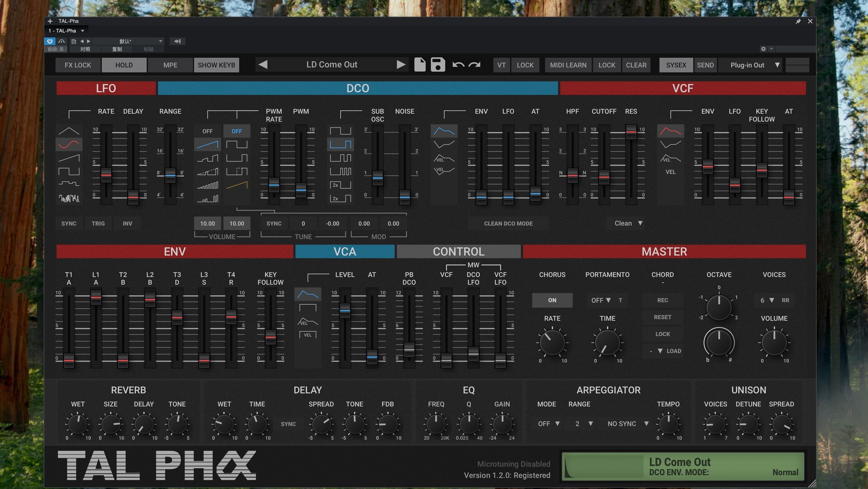Select the triangle LFO waveform icon

69,131
